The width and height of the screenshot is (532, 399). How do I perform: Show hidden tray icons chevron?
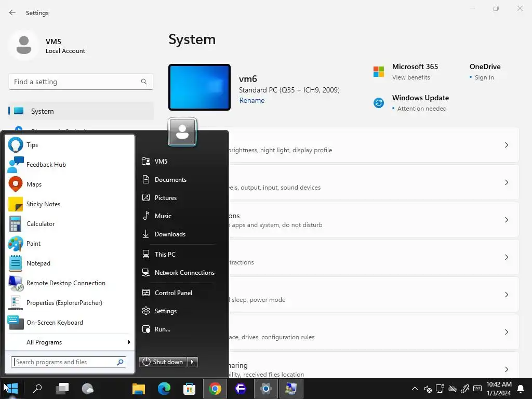click(415, 389)
